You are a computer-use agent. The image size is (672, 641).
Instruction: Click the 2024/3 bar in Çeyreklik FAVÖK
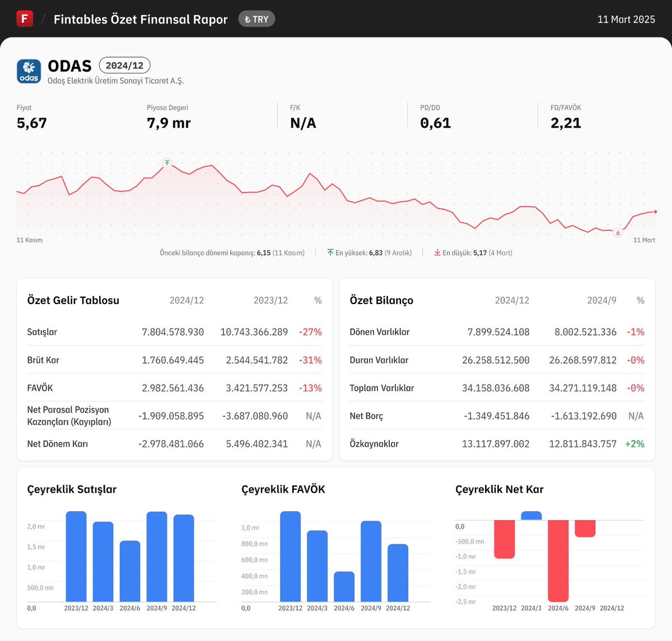click(x=318, y=566)
